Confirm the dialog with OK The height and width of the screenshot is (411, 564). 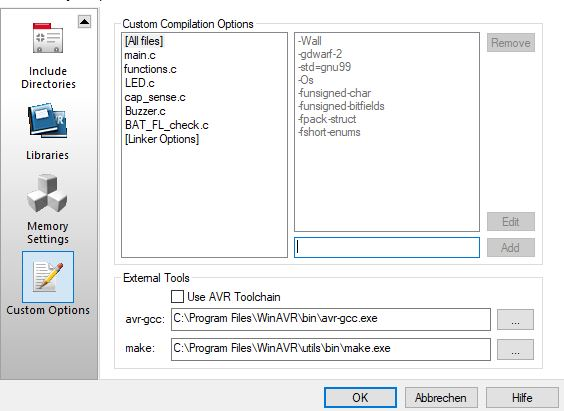[x=360, y=398]
